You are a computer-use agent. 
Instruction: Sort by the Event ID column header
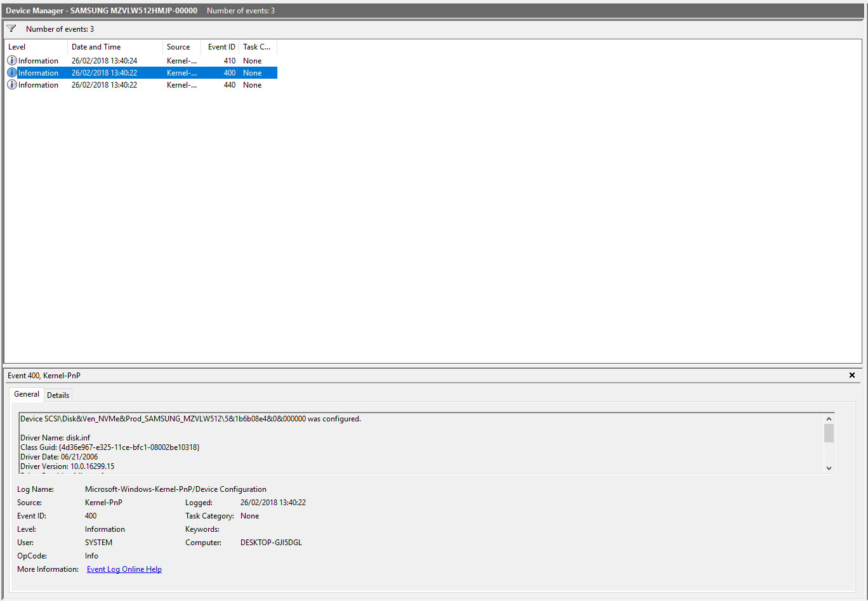[x=220, y=47]
